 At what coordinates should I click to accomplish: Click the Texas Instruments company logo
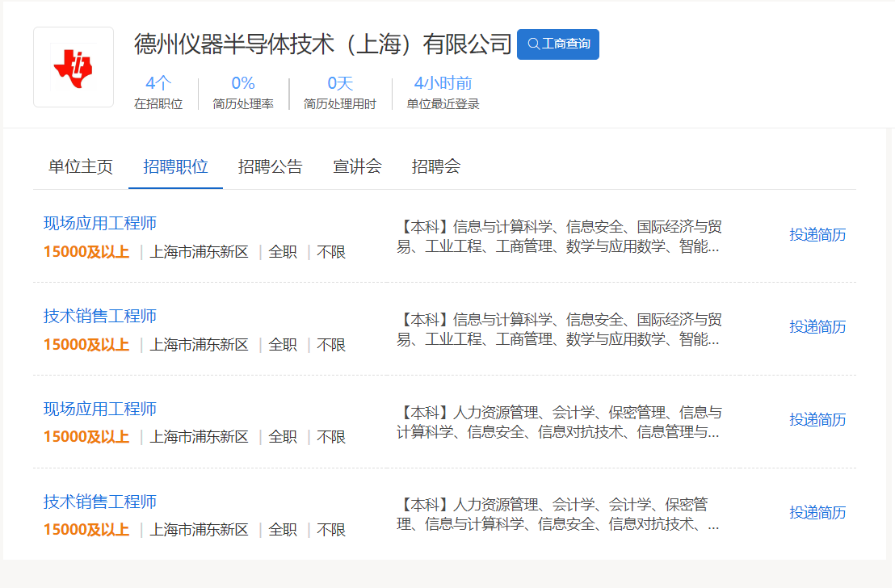[x=74, y=67]
